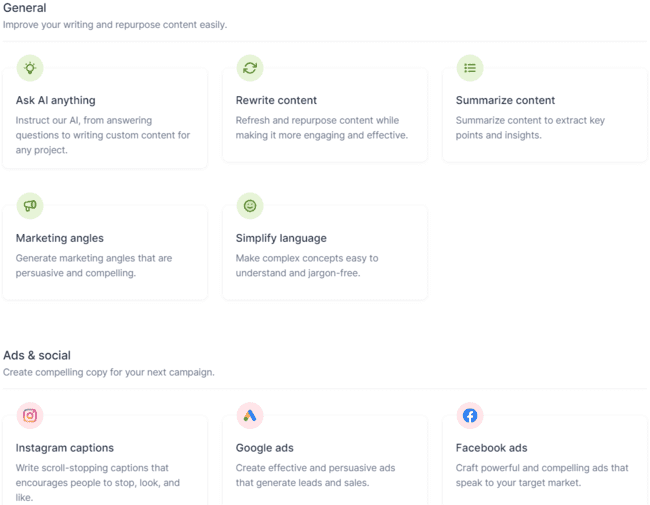Click the Ads & social section heading
The height and width of the screenshot is (505, 650).
coord(37,355)
